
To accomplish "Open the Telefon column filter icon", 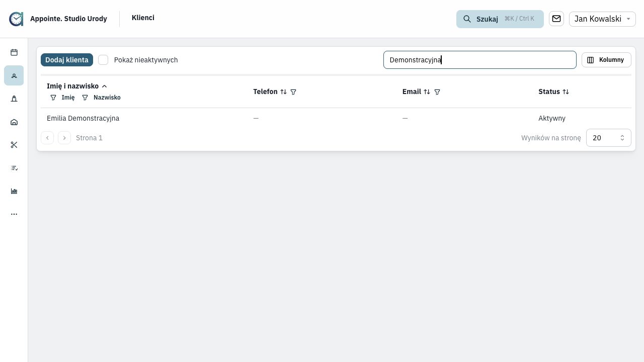I will pos(293,92).
